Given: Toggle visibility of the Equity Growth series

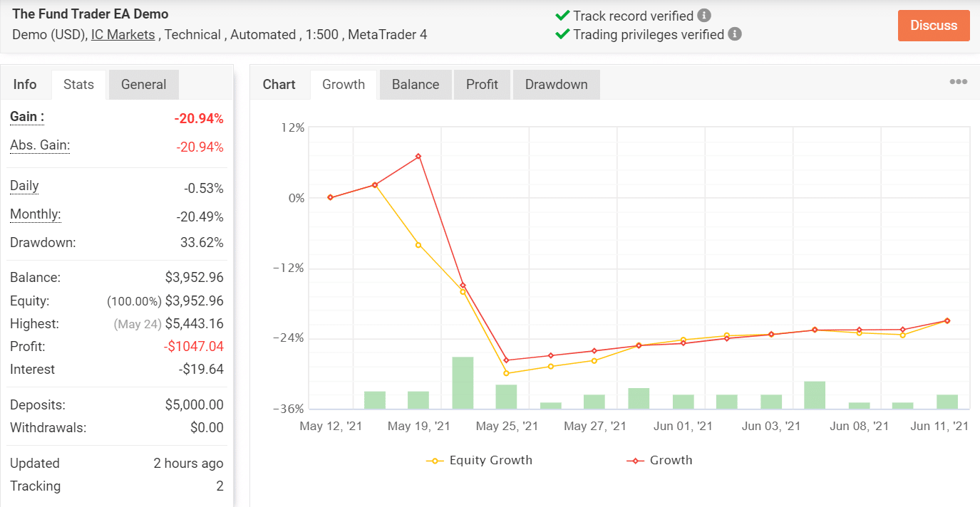Looking at the screenshot, I should [x=490, y=460].
